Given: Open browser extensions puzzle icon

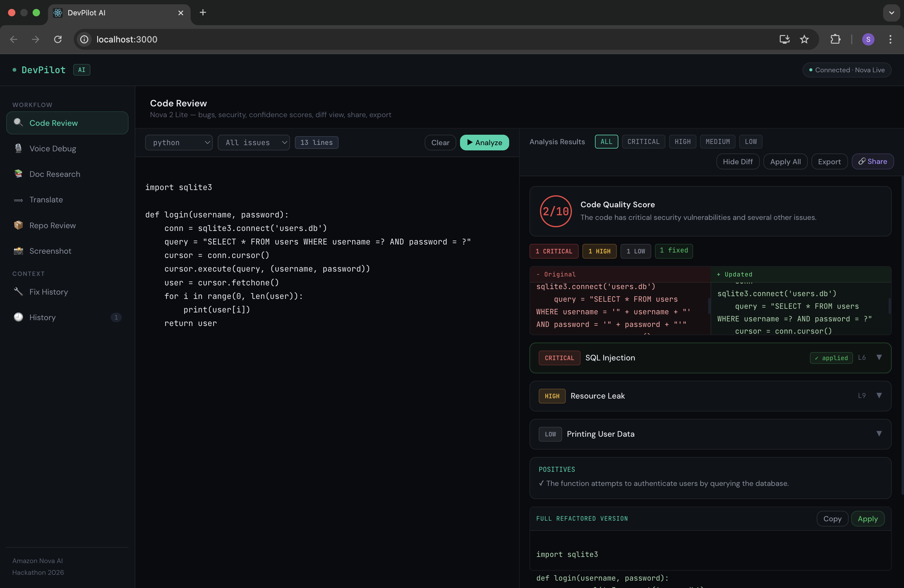Looking at the screenshot, I should tap(835, 39).
